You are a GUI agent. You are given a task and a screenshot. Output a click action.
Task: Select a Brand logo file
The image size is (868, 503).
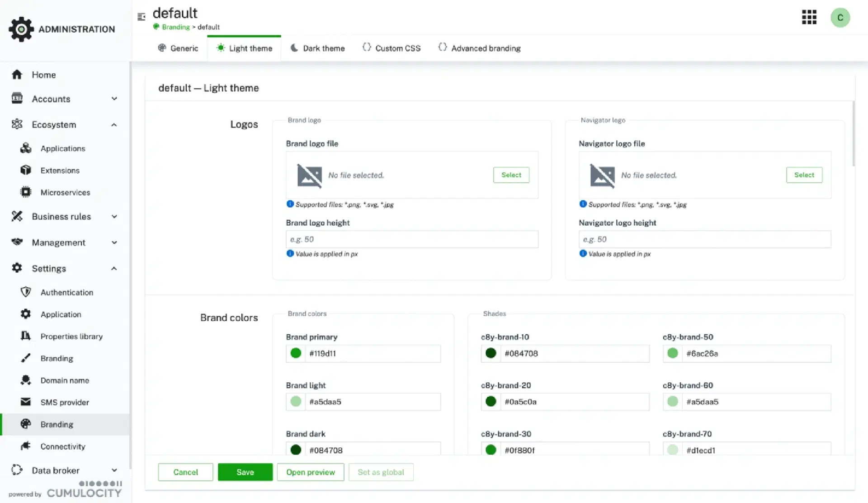pos(511,175)
